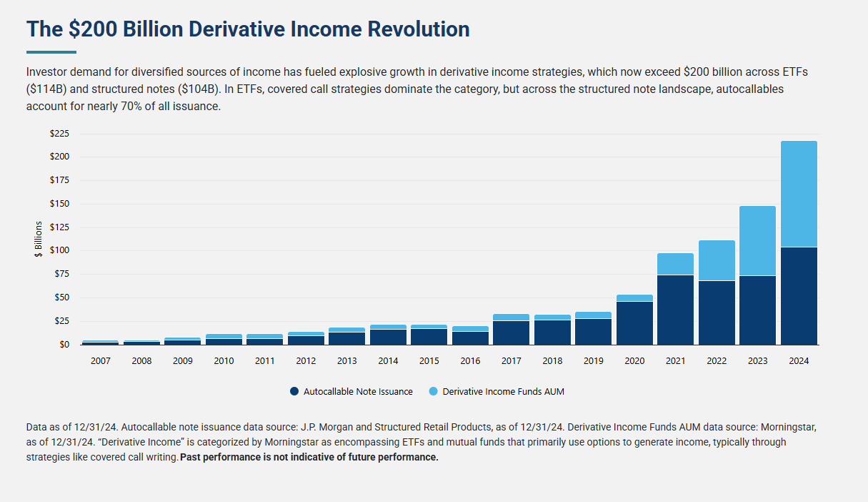Click the chart title heading text

[x=248, y=29]
